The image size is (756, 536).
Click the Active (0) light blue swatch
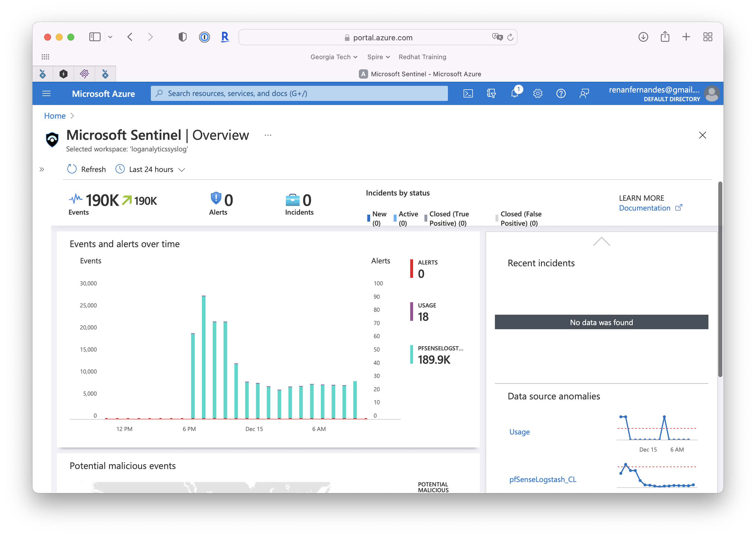[x=395, y=218]
